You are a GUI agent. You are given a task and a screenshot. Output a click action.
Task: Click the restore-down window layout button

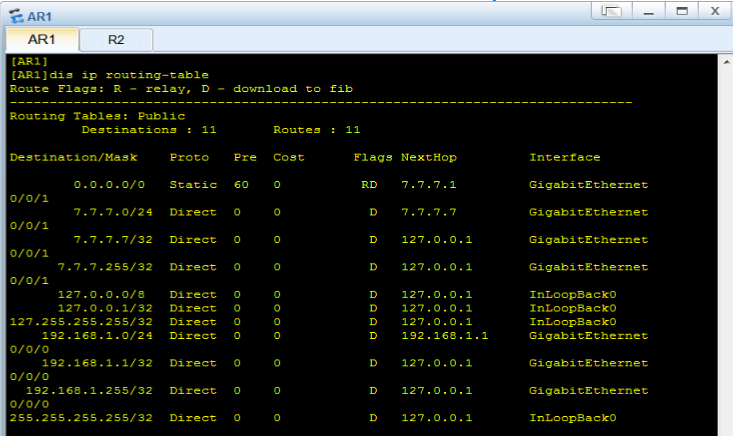611,11
